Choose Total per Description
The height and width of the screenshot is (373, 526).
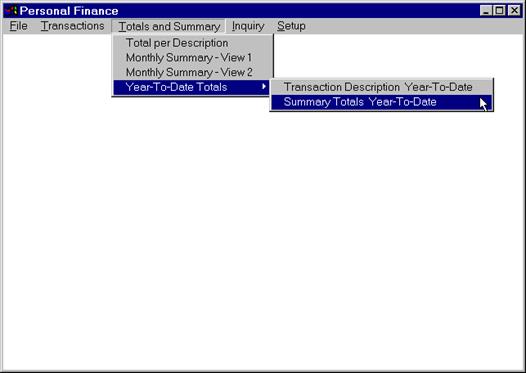click(192, 43)
